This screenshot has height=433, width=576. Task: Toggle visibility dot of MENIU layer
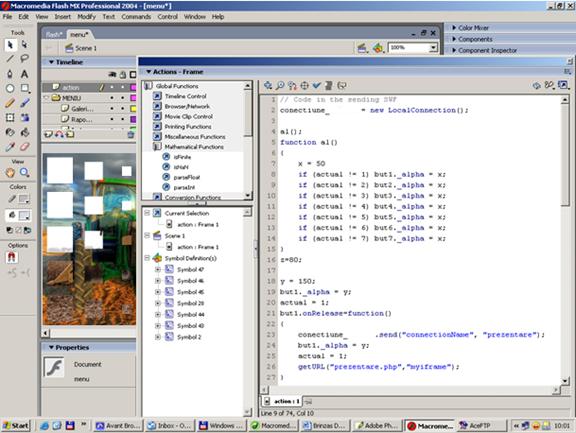[112, 98]
